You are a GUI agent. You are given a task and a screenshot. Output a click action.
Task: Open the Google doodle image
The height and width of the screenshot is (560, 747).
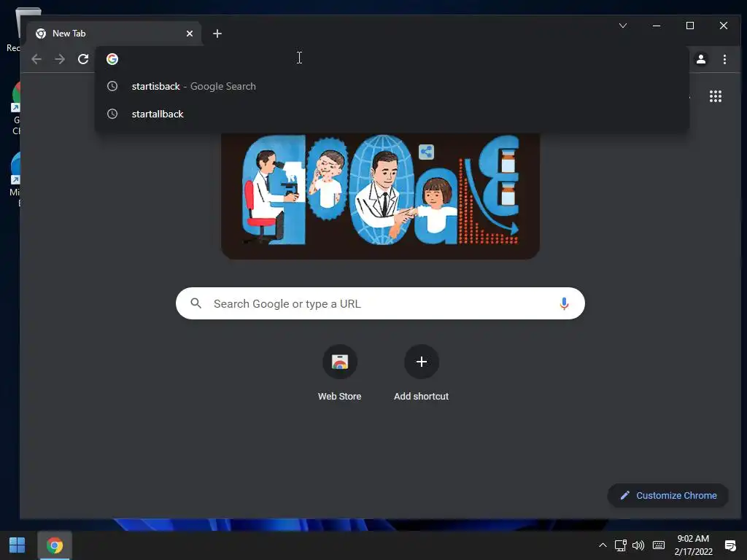click(380, 197)
